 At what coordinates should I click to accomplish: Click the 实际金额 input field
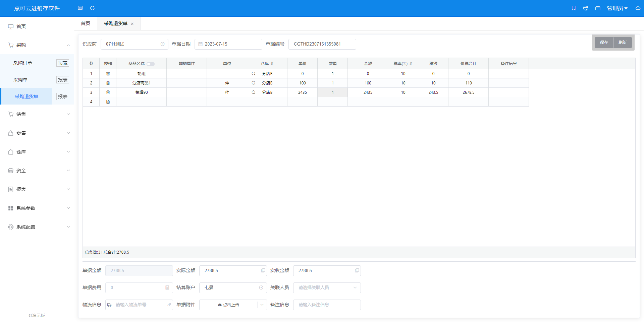(233, 271)
